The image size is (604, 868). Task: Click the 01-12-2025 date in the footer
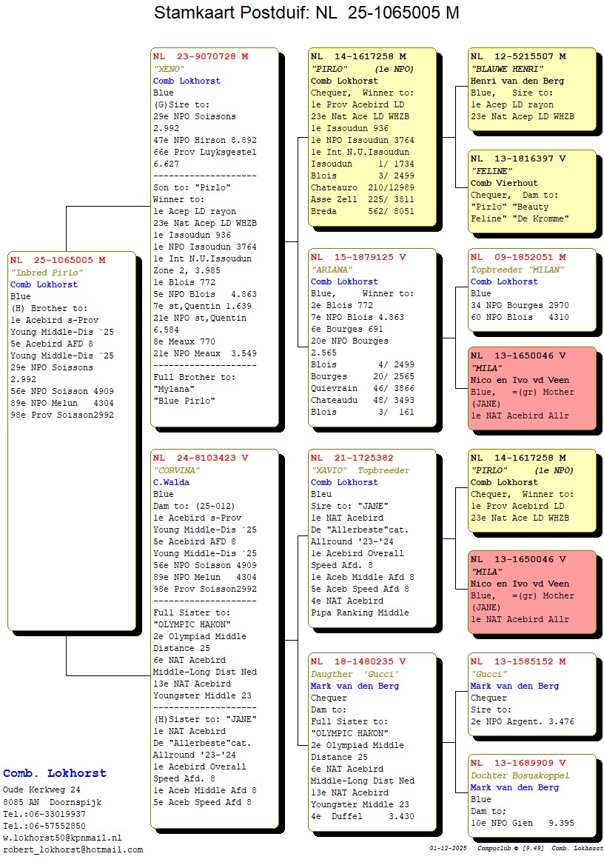pyautogui.click(x=448, y=848)
